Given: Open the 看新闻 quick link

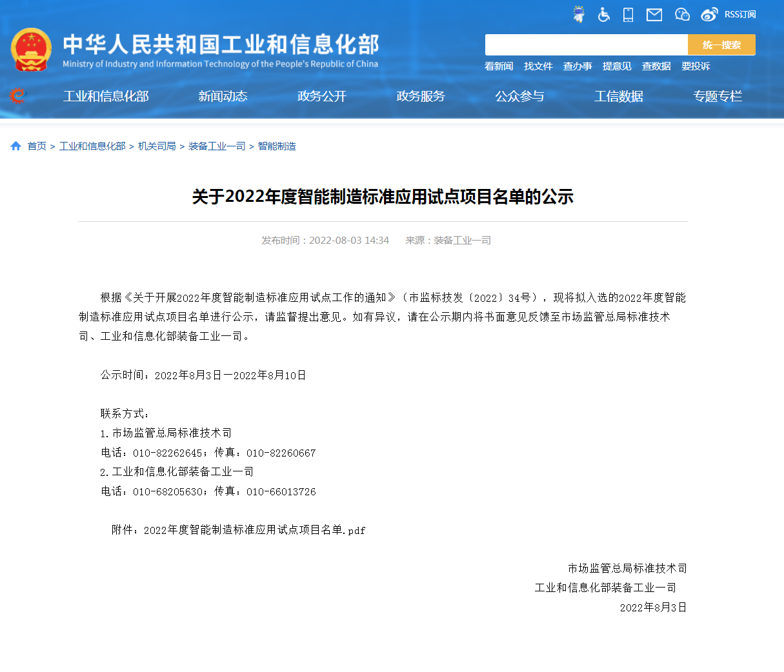Looking at the screenshot, I should pyautogui.click(x=499, y=66).
